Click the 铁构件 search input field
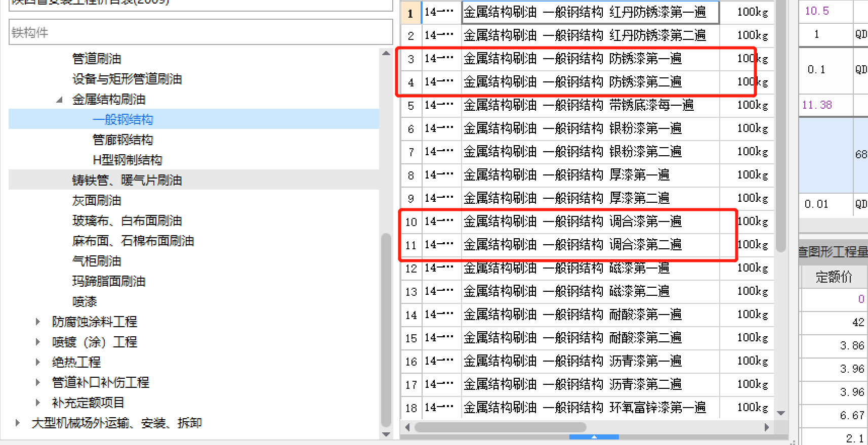 tap(201, 32)
